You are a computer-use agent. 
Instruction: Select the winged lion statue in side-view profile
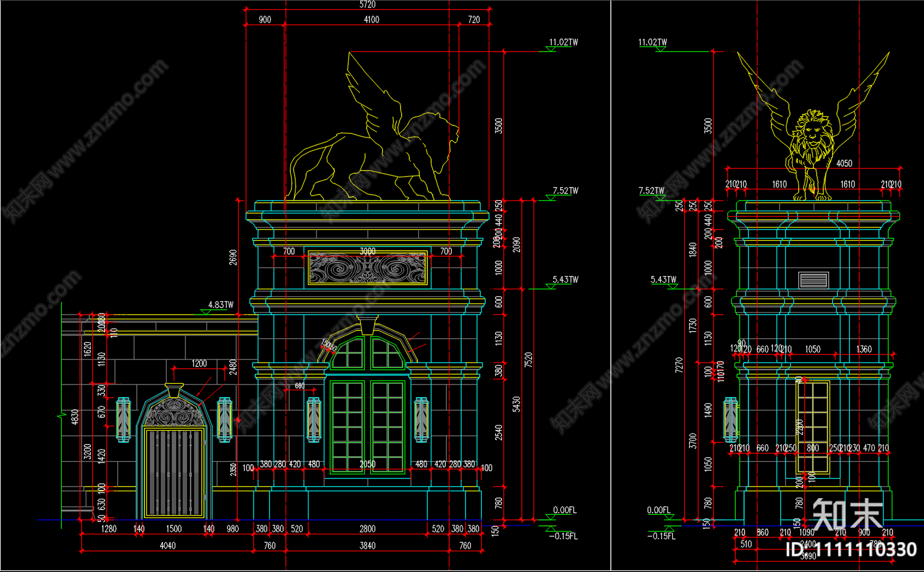pyautogui.click(x=372, y=127)
